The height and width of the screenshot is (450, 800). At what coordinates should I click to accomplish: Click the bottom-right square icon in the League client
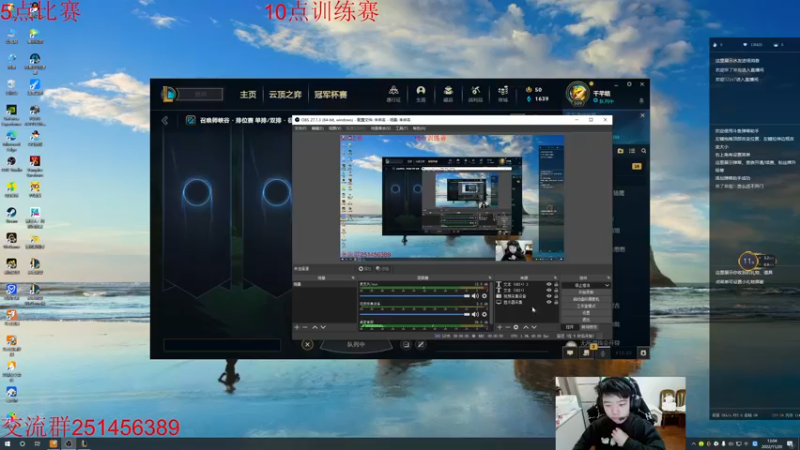point(643,353)
